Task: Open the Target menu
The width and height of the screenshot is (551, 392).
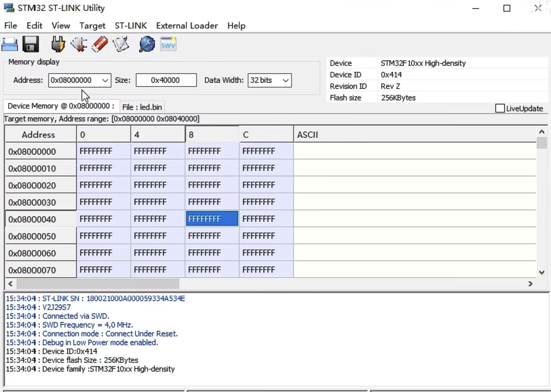Action: click(x=92, y=25)
